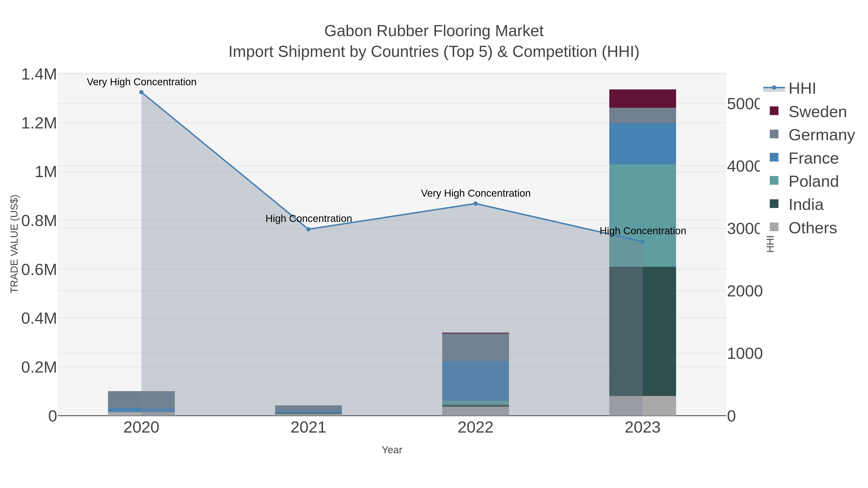Select the France segment of 2023 bar
Image resolution: width=868 pixels, height=488 pixels.
pyautogui.click(x=643, y=144)
